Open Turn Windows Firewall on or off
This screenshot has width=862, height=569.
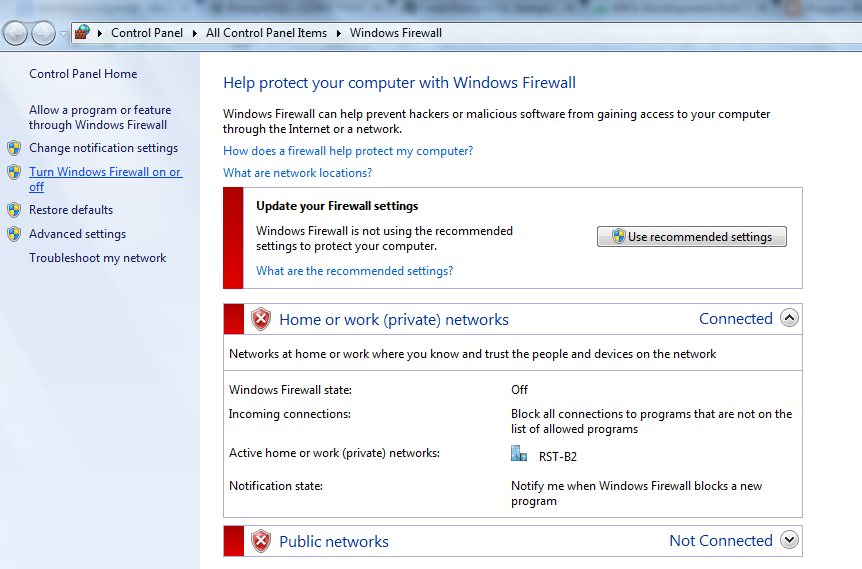(106, 179)
